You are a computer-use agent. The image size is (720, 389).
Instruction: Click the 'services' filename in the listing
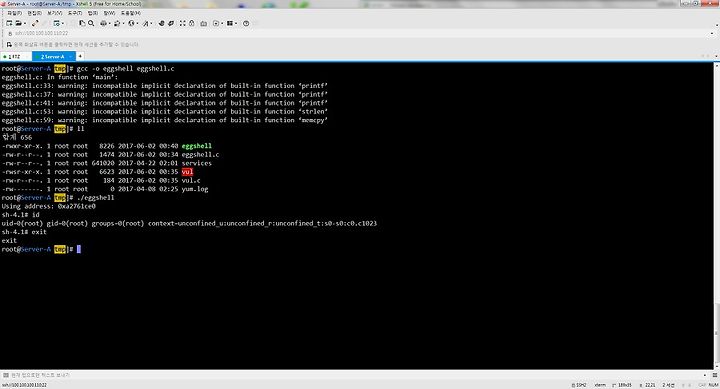click(x=197, y=163)
